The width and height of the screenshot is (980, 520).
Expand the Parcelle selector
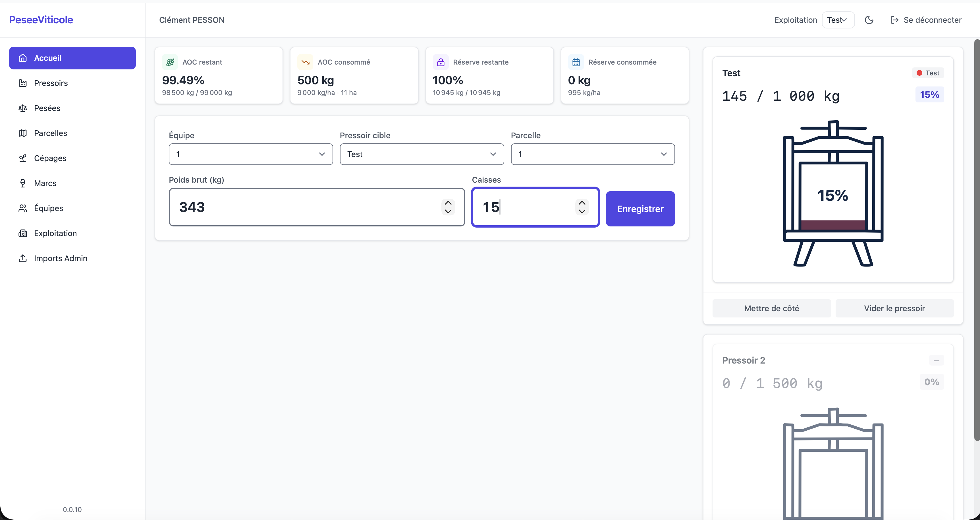(593, 154)
